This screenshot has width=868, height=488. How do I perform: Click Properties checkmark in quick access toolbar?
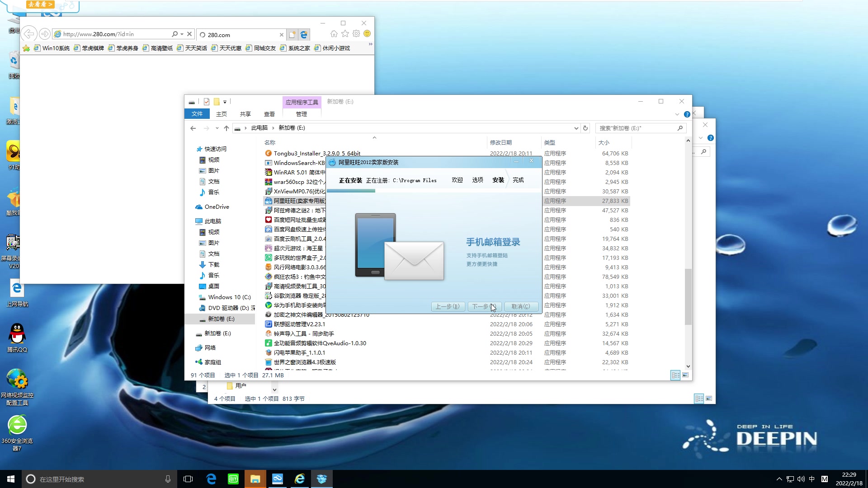207,102
